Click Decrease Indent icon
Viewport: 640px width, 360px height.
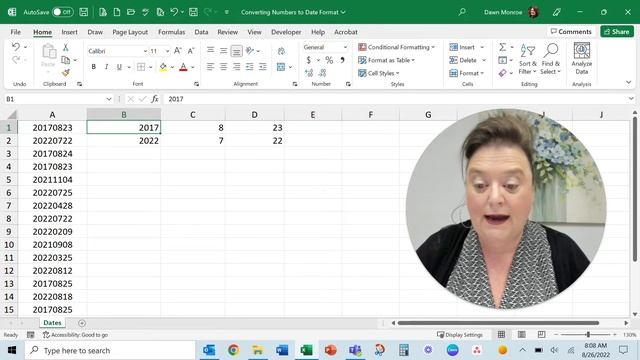click(x=250, y=67)
